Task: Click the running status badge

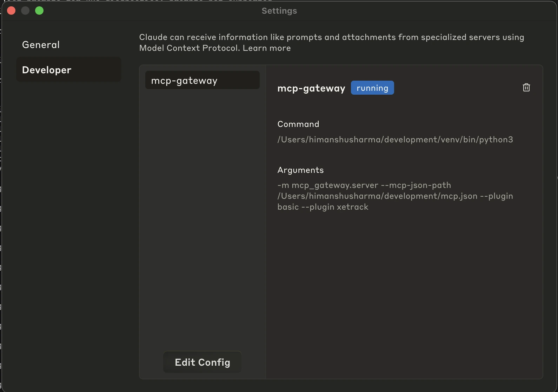Action: click(x=372, y=88)
